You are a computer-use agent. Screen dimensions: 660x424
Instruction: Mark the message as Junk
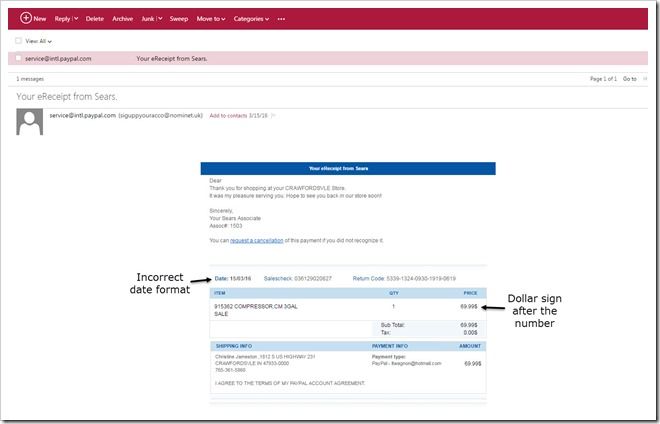pos(148,19)
